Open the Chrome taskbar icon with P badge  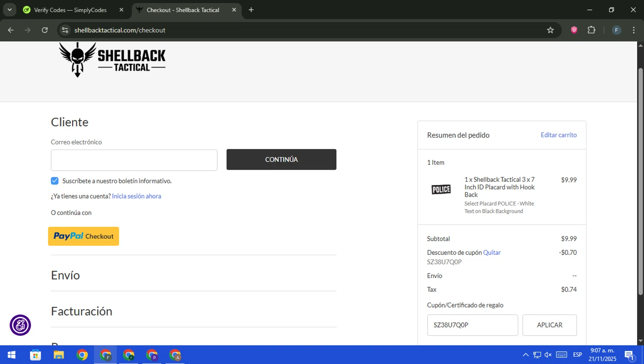point(152,355)
